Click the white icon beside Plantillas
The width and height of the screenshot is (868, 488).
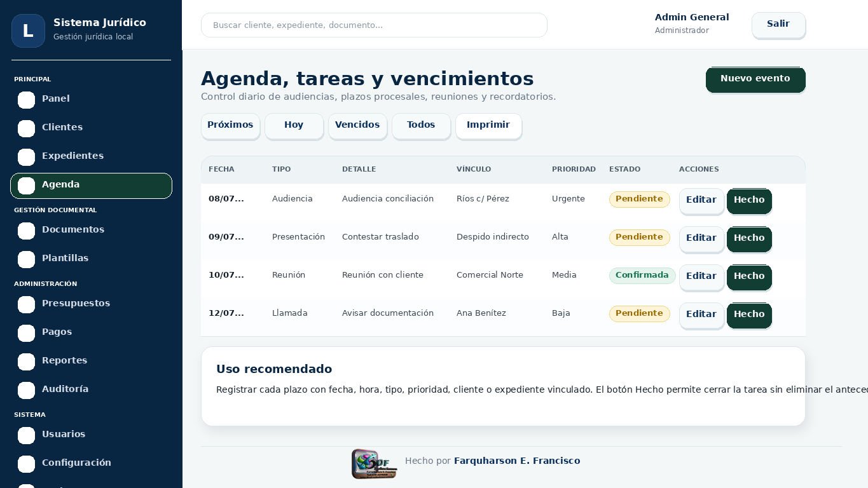[x=26, y=259]
